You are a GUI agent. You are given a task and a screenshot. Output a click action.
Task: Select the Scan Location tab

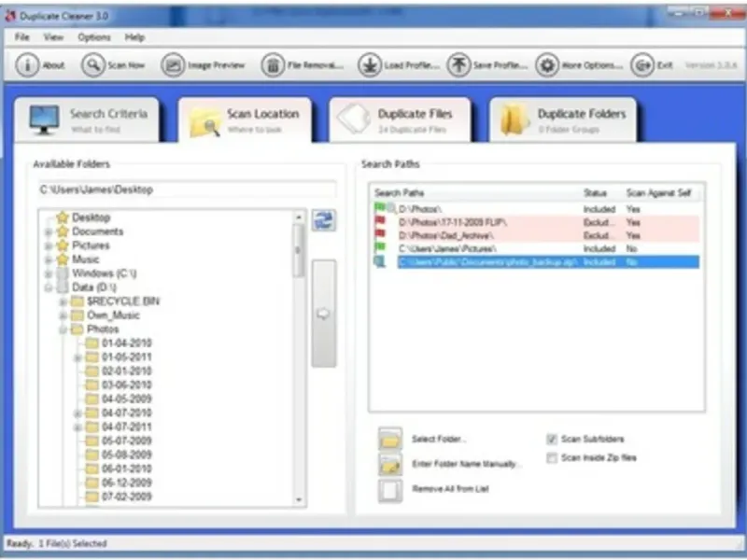point(246,120)
